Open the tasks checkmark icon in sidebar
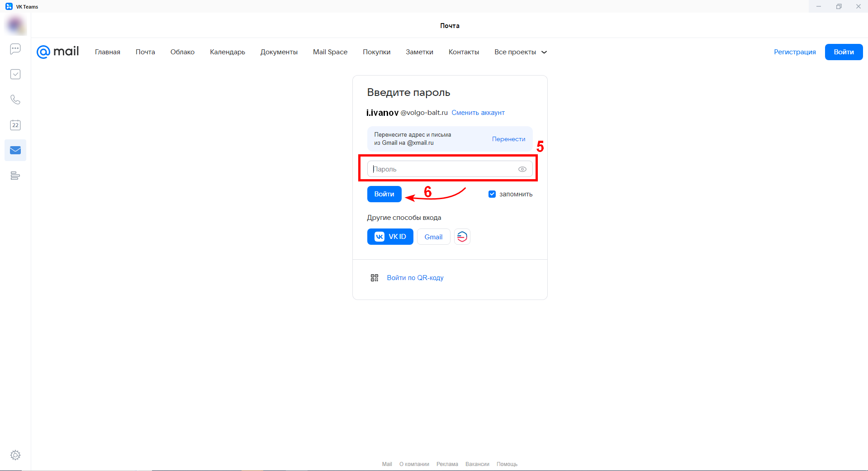 click(15, 74)
